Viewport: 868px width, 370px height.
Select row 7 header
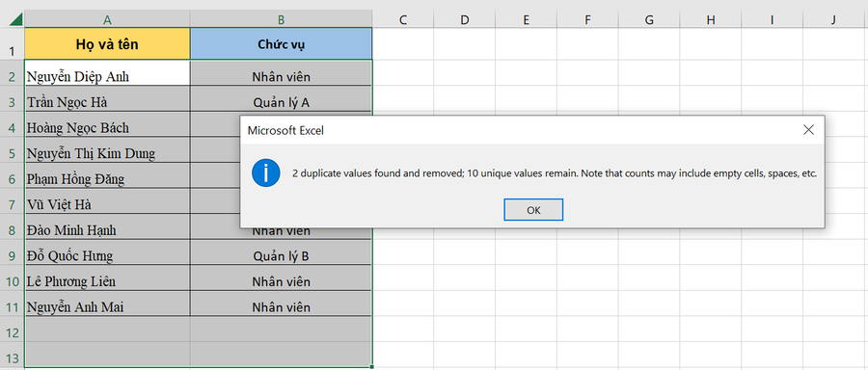[13, 200]
